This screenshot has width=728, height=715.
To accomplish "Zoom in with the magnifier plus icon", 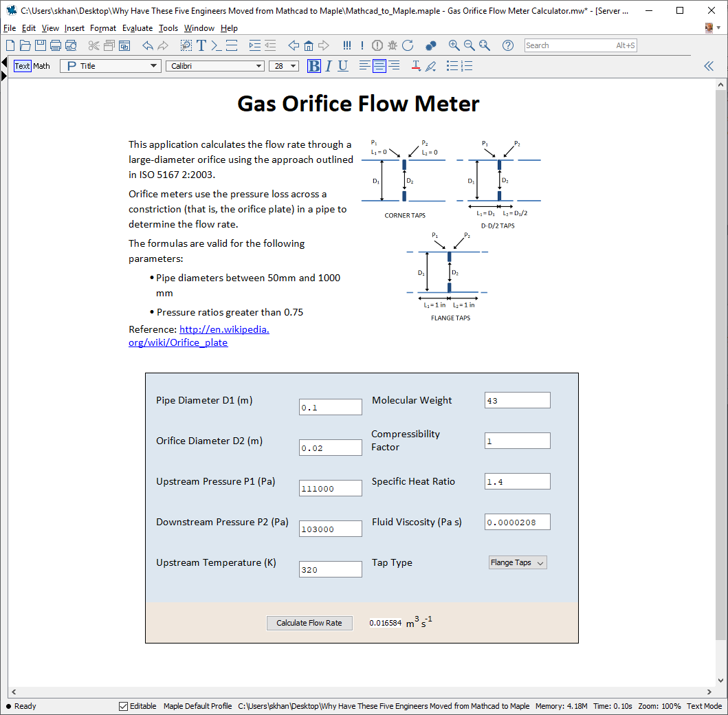I will [x=454, y=45].
